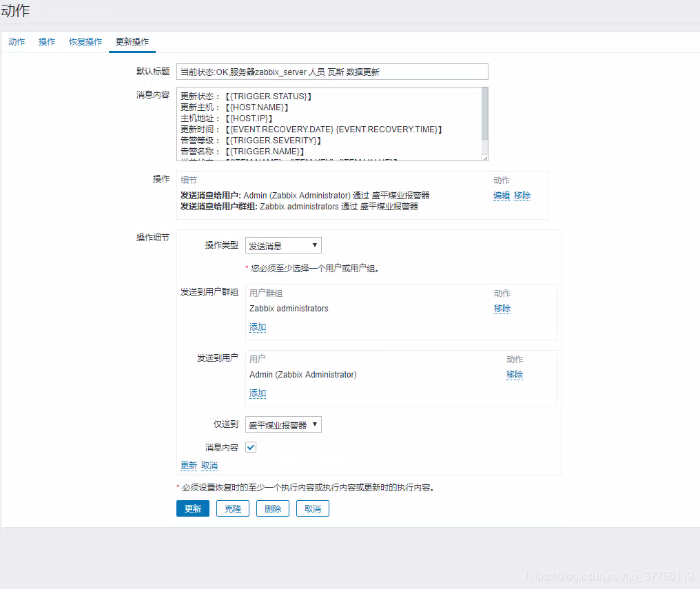The height and width of the screenshot is (589, 700).
Task: Click the message content scrollbar
Action: coord(485,114)
